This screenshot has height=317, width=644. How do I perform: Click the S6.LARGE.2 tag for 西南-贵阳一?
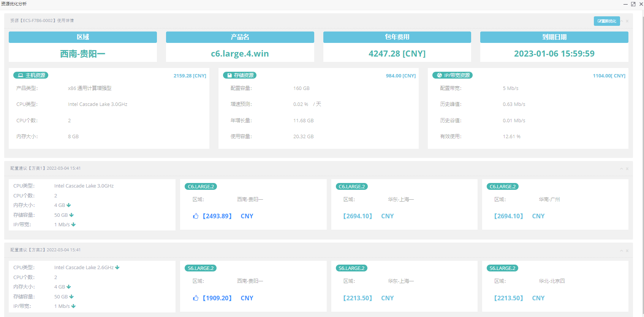click(x=201, y=268)
